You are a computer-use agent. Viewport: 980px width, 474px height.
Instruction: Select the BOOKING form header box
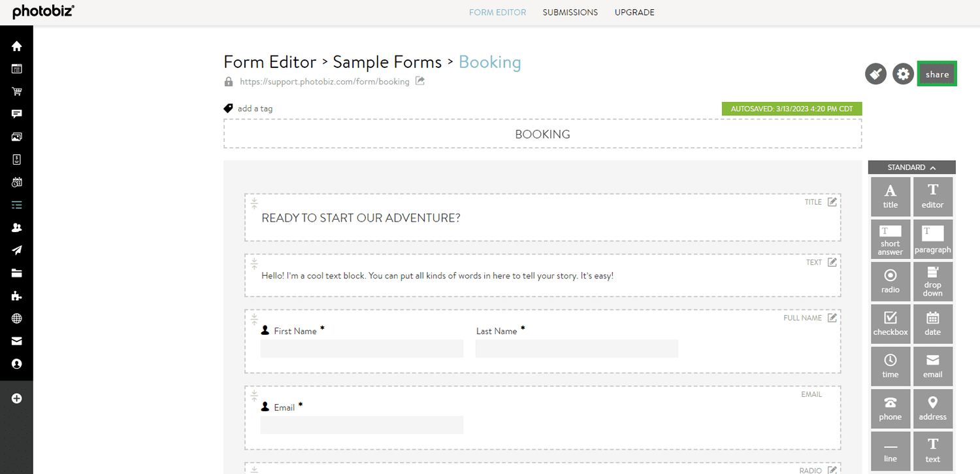tap(543, 134)
